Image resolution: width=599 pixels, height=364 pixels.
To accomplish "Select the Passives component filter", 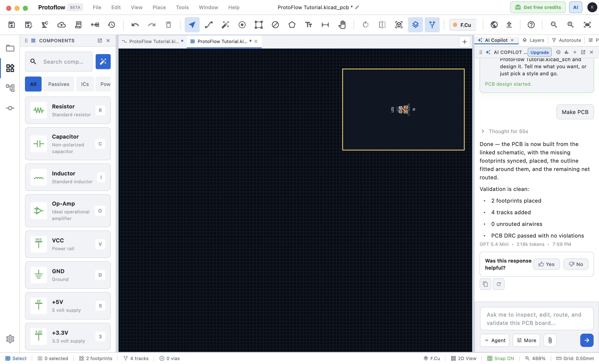I will 59,84.
